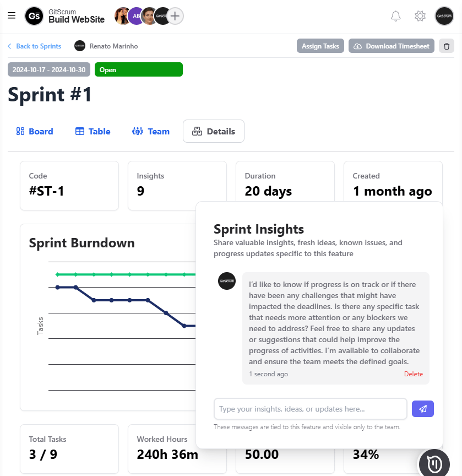Click the Download Timesheet button
Screen dimensions: 462x476
coord(392,46)
